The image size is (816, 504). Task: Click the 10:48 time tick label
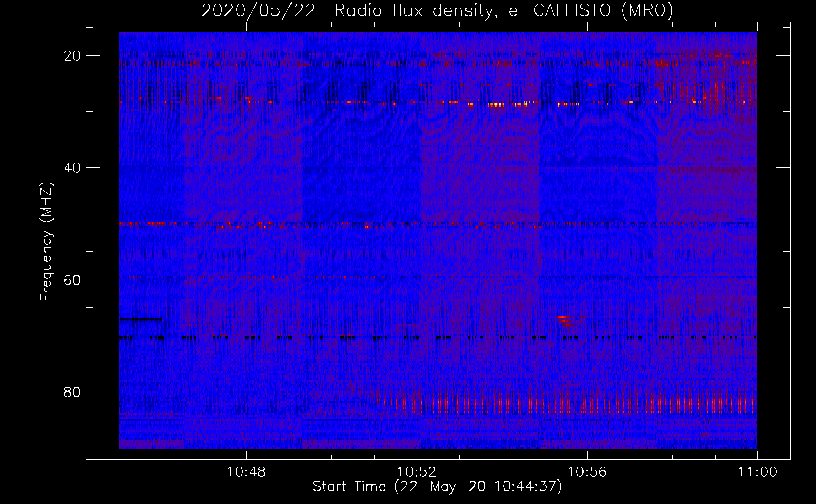tap(246, 472)
